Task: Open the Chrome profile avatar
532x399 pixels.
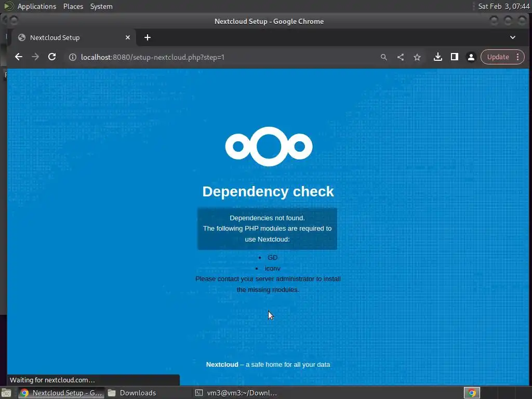Action: pyautogui.click(x=471, y=57)
